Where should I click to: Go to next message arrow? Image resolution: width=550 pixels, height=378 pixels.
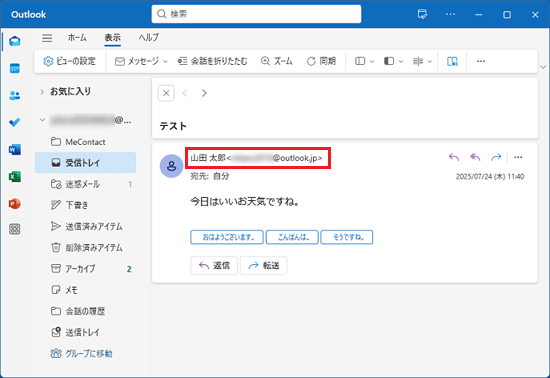[x=204, y=93]
